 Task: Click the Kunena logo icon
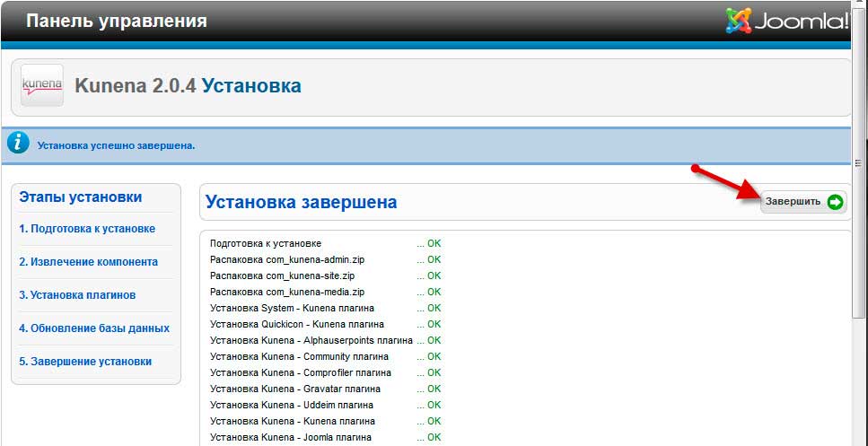pyautogui.click(x=42, y=85)
